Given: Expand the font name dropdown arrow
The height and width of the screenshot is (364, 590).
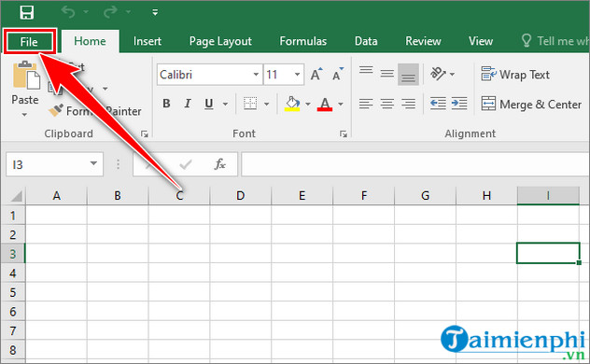Looking at the screenshot, I should pyautogui.click(x=256, y=75).
